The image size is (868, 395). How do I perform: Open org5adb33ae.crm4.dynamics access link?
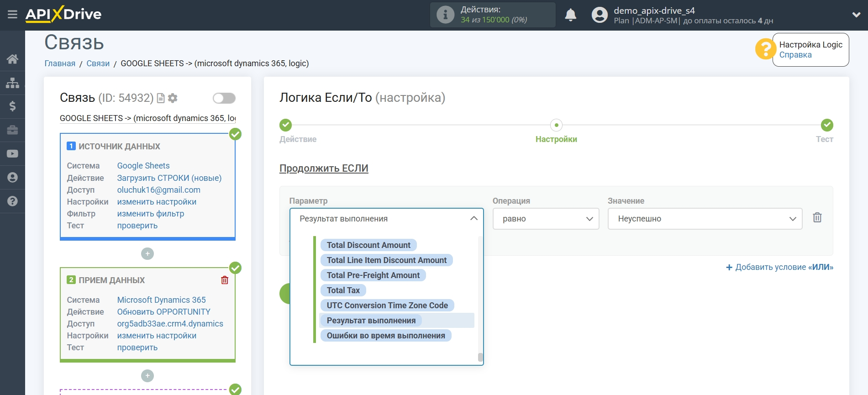[170, 324]
